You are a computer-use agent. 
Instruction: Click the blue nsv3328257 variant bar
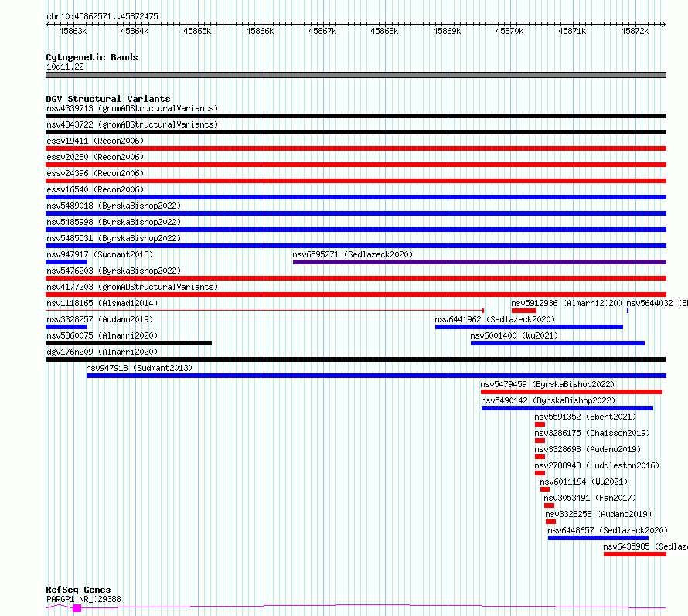[x=66, y=327]
